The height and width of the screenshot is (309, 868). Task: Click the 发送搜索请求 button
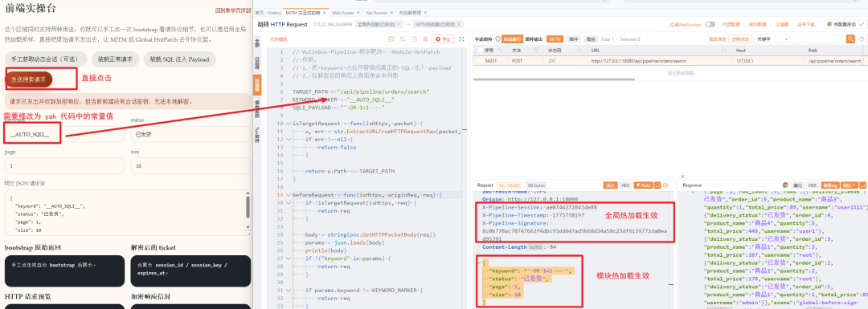tap(29, 79)
